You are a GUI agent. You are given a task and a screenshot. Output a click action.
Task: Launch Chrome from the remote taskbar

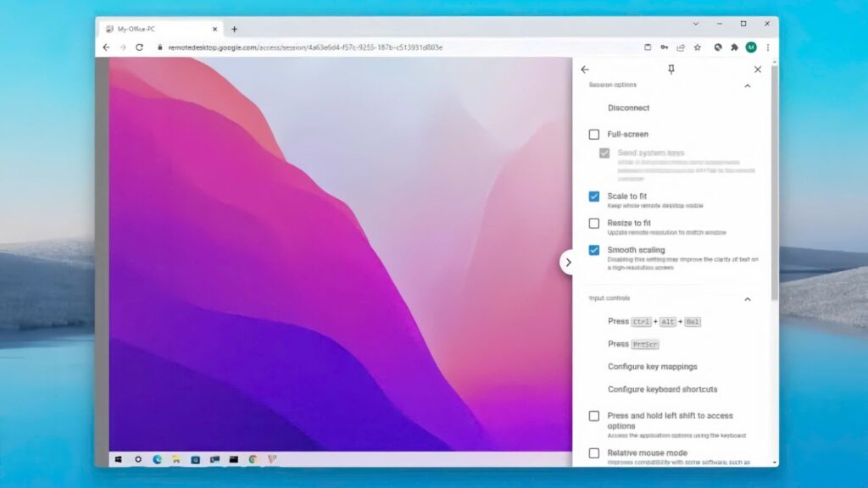point(253,459)
